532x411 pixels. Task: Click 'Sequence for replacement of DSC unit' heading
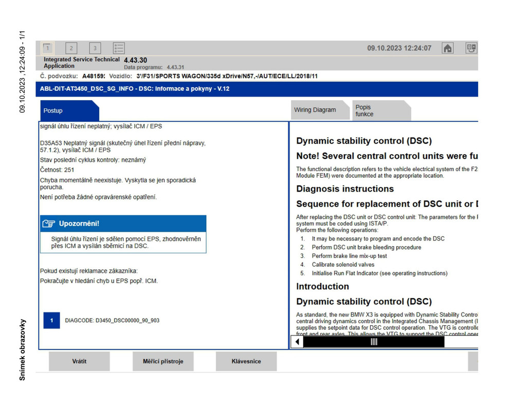click(387, 204)
